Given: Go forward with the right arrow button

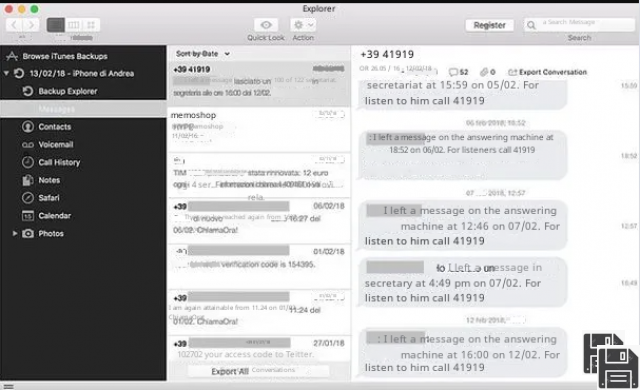Looking at the screenshot, I should coord(31,25).
